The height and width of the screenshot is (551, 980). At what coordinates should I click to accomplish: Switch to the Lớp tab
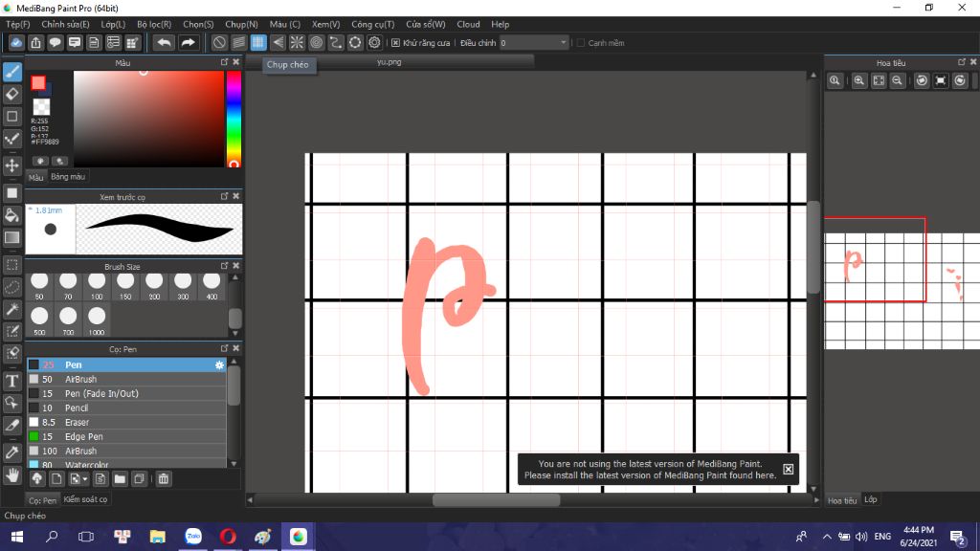click(x=871, y=499)
